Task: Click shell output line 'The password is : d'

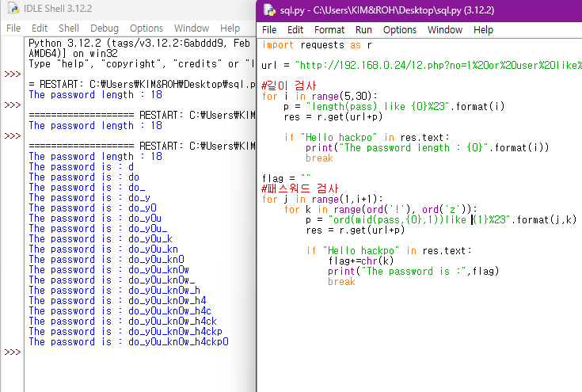Action: pos(82,167)
